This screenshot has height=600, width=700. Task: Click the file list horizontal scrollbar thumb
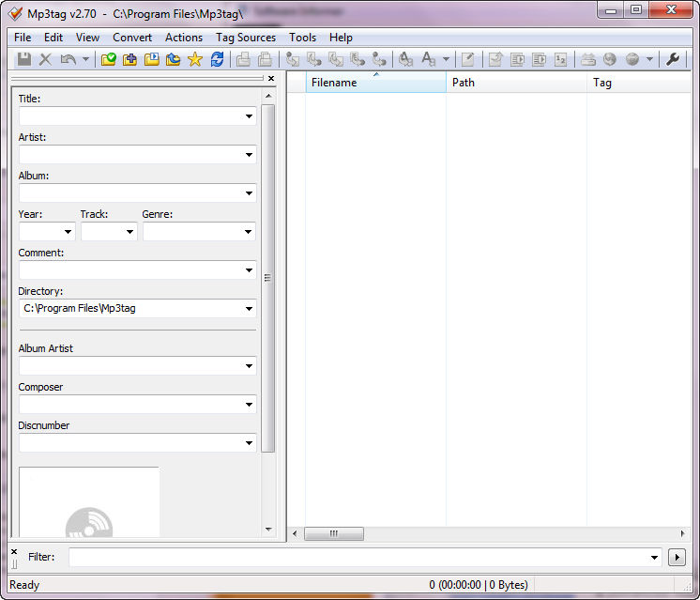pyautogui.click(x=334, y=533)
